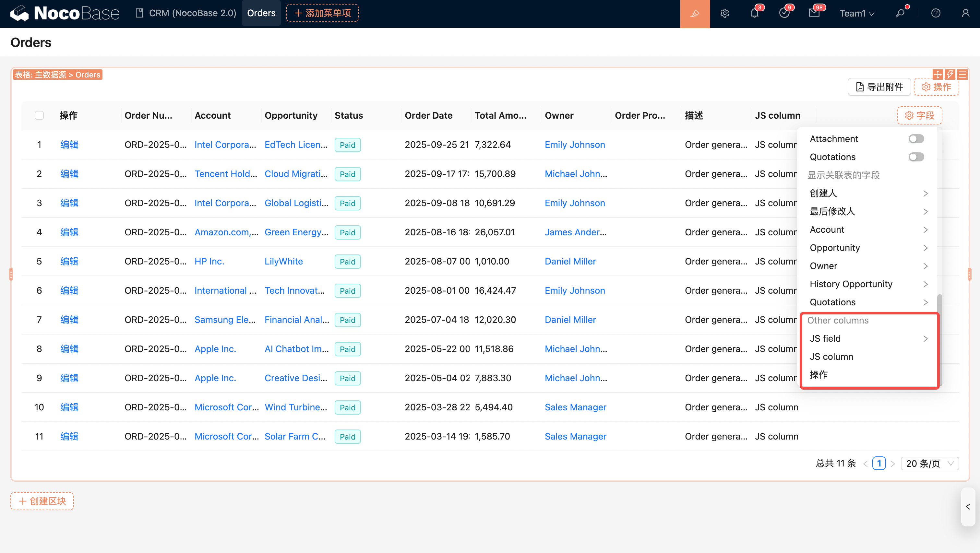Click the UI editor highlighter icon
The image size is (980, 553).
(695, 14)
